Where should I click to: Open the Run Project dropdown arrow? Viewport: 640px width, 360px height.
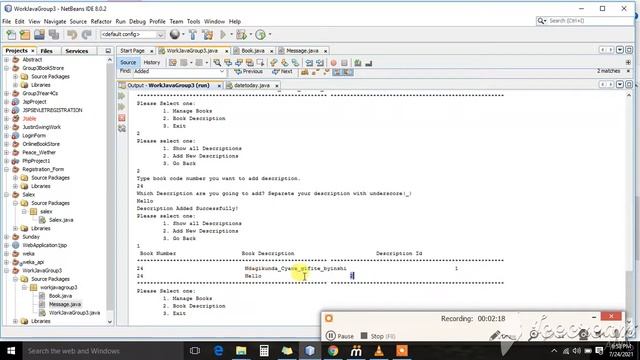(231, 35)
